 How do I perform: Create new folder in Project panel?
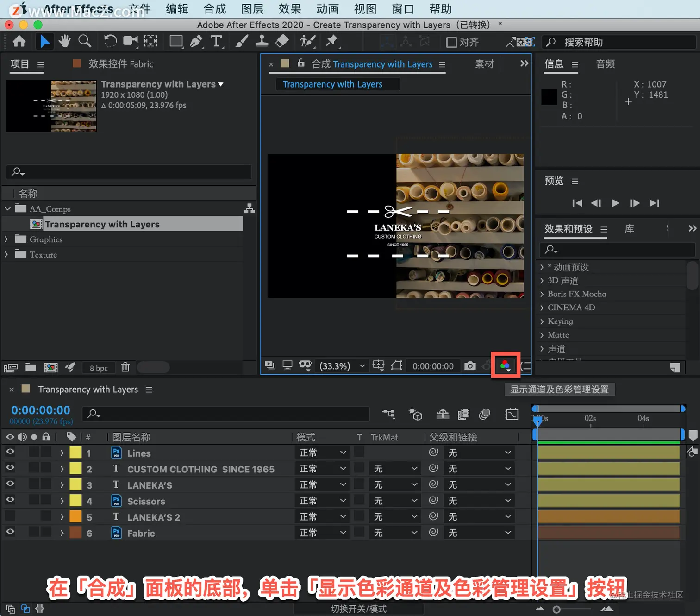coord(31,367)
